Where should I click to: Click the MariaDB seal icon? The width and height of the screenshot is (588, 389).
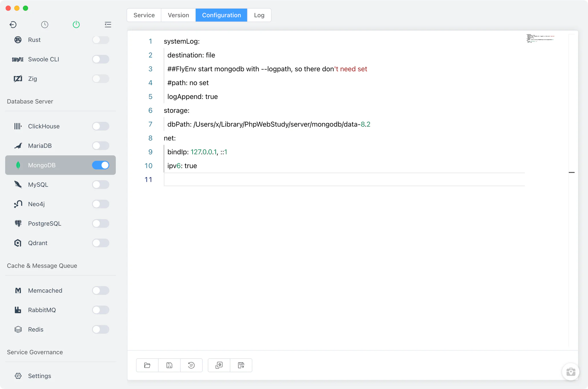[x=18, y=146]
